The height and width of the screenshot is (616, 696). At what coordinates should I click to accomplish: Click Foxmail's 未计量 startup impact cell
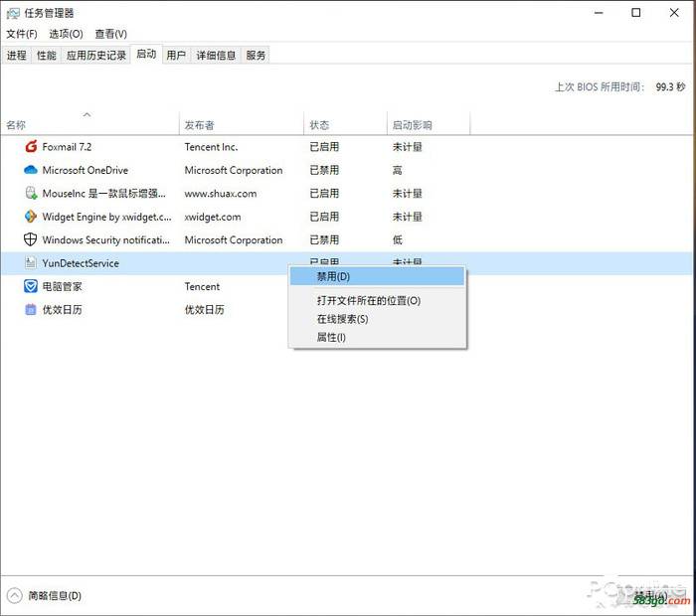tap(407, 147)
